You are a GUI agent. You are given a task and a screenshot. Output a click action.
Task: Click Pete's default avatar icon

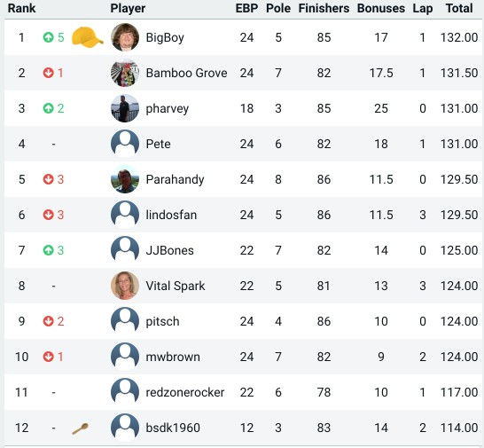[125, 144]
